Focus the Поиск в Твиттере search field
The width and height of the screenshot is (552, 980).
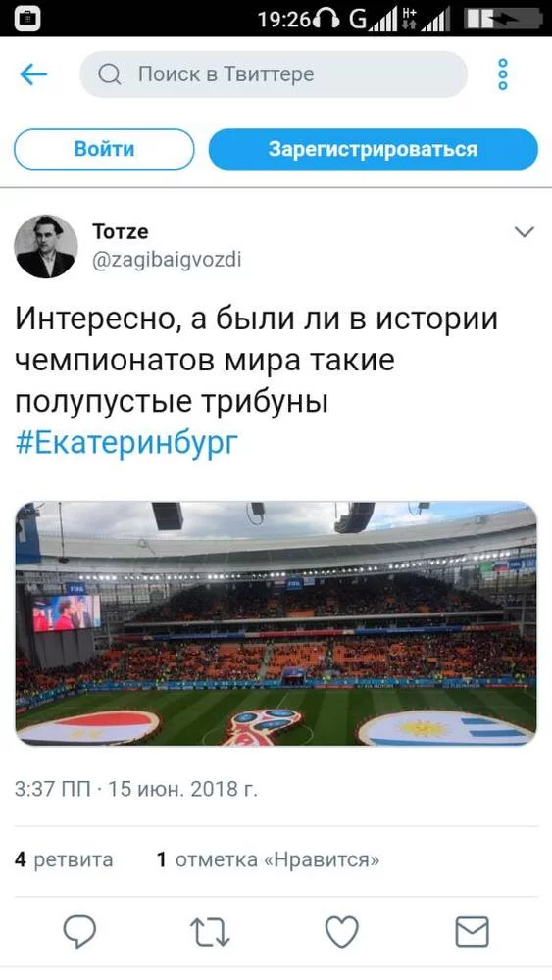[x=274, y=75]
